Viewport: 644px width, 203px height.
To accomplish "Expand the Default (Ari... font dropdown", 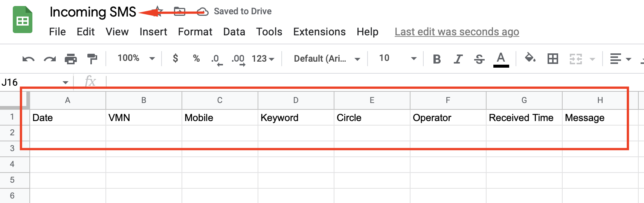I will [x=327, y=59].
